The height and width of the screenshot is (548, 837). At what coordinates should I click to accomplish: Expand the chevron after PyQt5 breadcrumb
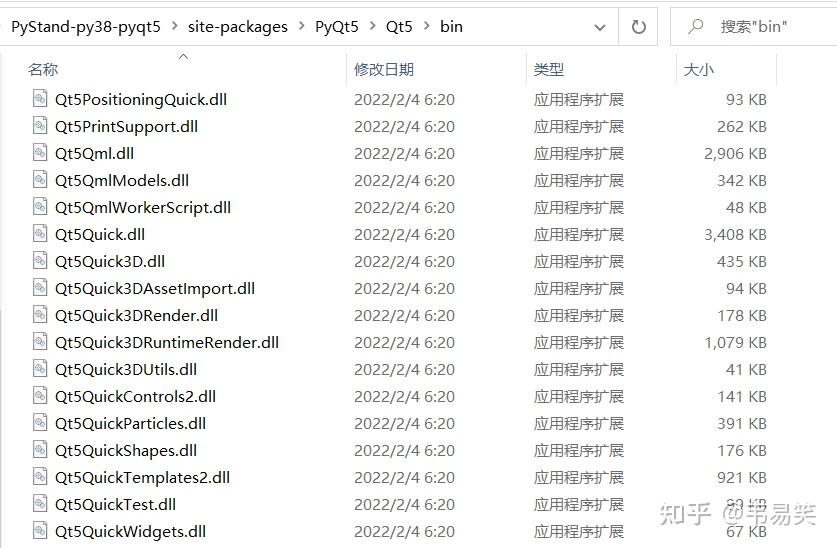click(x=373, y=26)
